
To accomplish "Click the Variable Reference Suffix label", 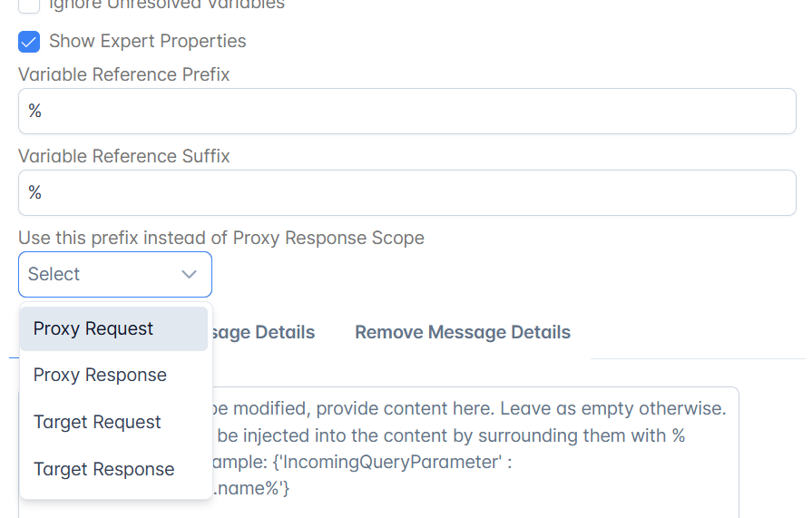I will click(x=124, y=156).
